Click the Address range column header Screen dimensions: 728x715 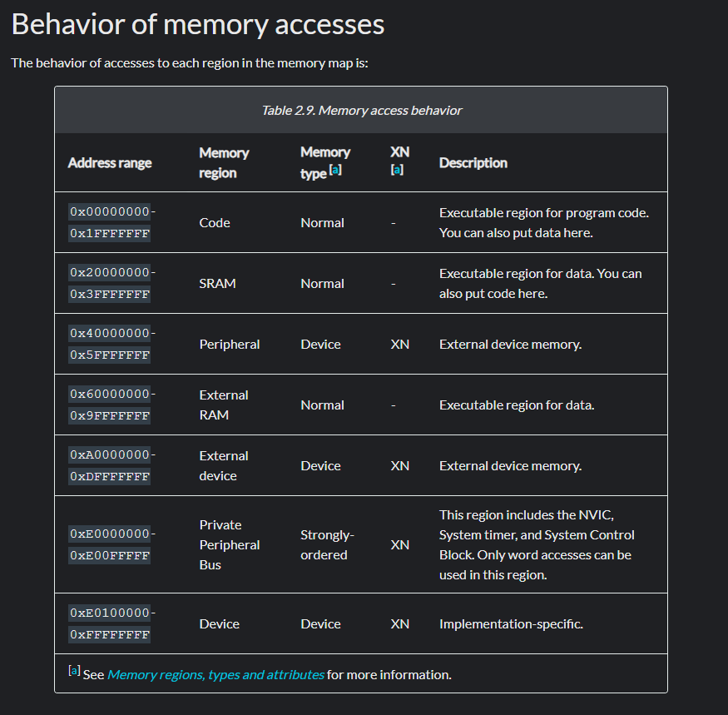pos(110,162)
